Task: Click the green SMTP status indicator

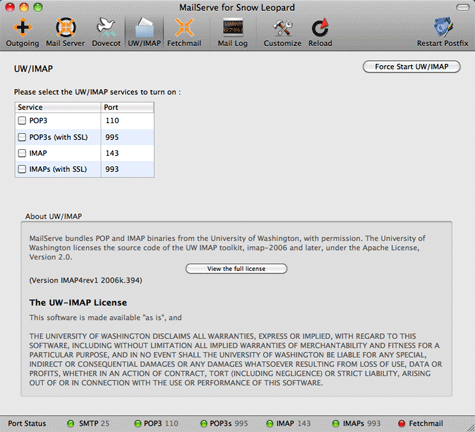Action: point(70,423)
